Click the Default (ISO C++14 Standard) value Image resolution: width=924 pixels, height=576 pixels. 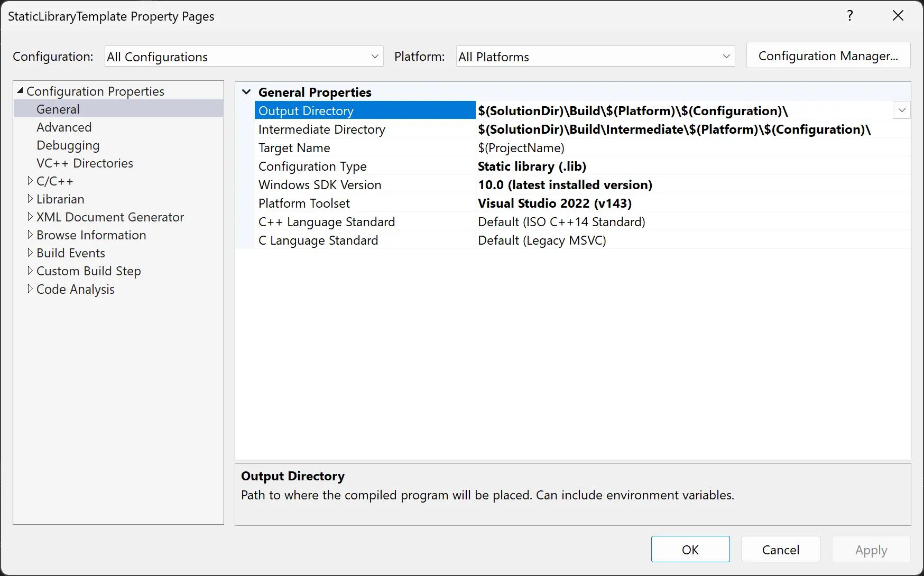tap(561, 222)
